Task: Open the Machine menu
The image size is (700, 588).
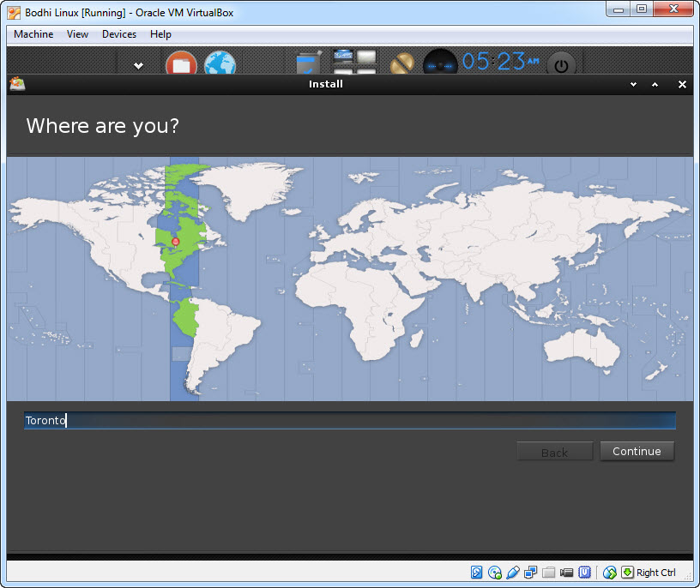Action: [x=33, y=34]
